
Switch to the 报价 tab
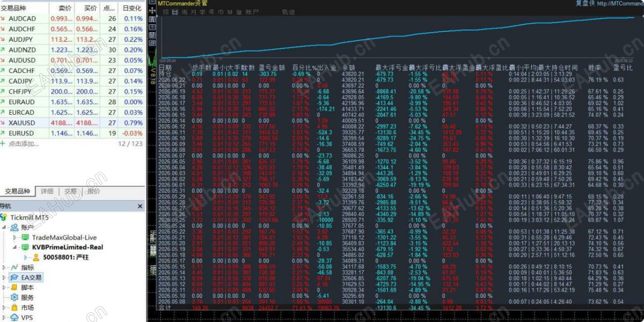93,191
